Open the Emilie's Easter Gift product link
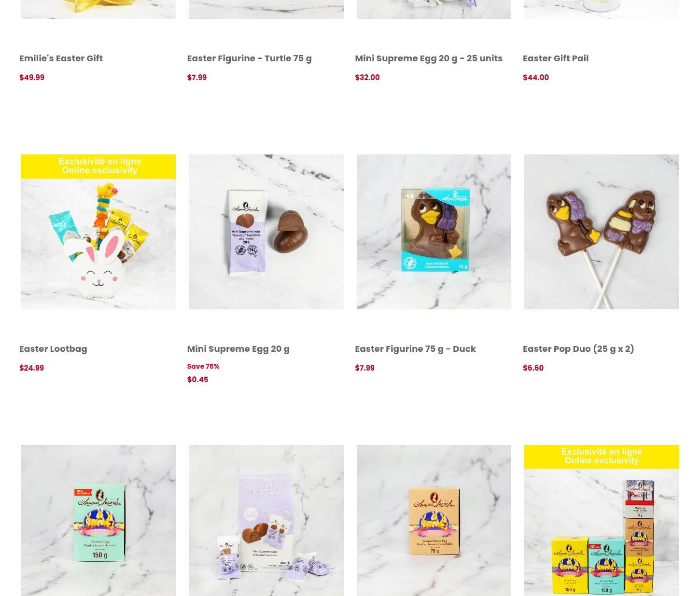Screen dimensions: 700x596 click(61, 58)
